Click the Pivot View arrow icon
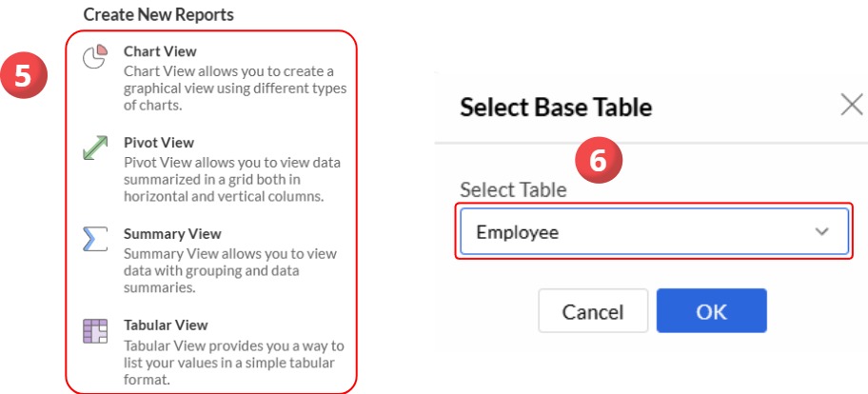 (x=93, y=148)
